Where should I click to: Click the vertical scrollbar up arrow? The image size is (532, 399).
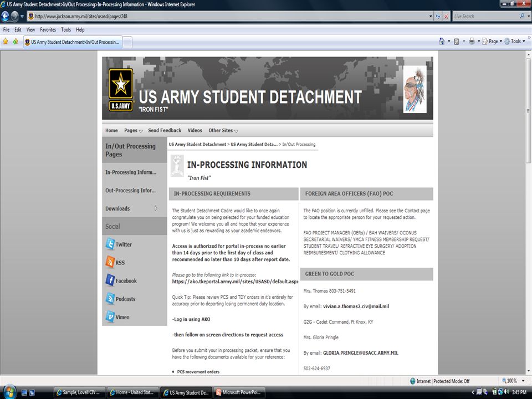coord(528,54)
